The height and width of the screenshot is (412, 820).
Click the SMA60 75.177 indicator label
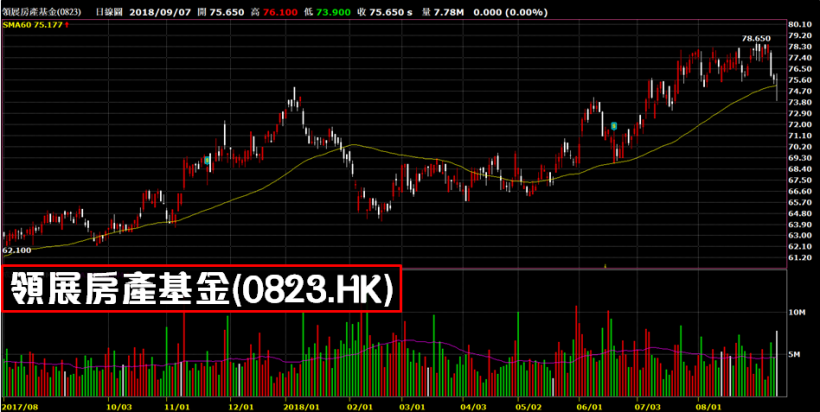pyautogui.click(x=33, y=25)
